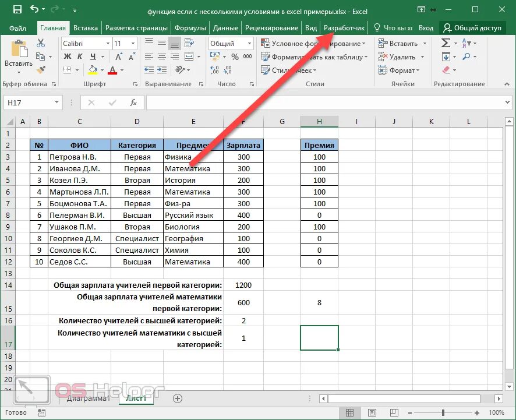Screen dimensions: 516x420
Task: Toggle Italic (К) formatting
Action: [x=80, y=57]
